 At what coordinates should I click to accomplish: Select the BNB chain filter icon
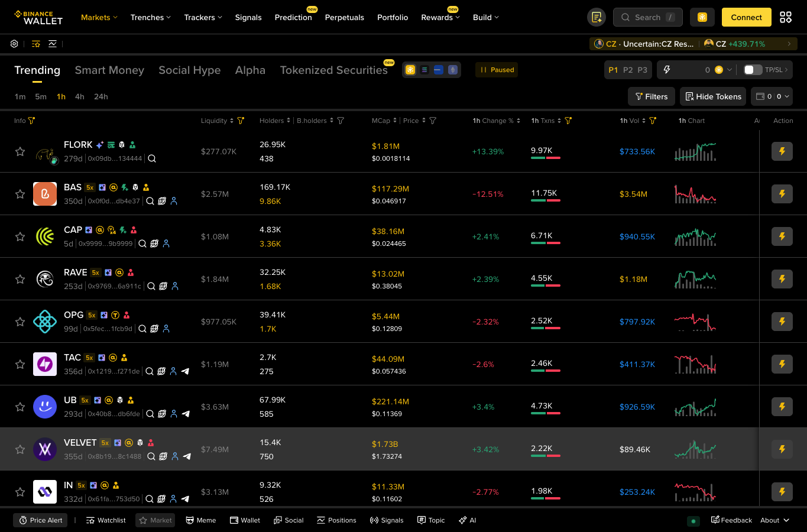tap(410, 70)
